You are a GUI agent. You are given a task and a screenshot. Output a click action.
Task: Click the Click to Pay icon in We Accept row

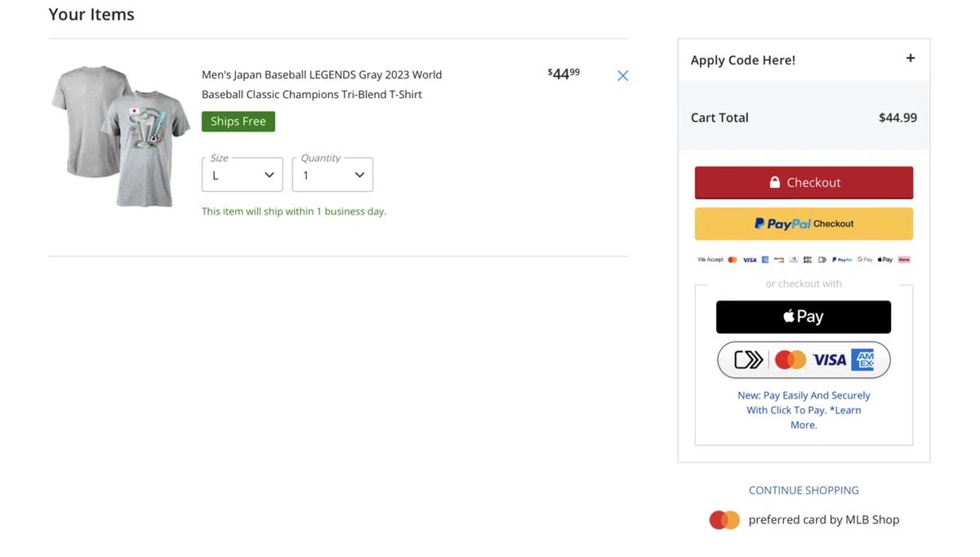(822, 260)
